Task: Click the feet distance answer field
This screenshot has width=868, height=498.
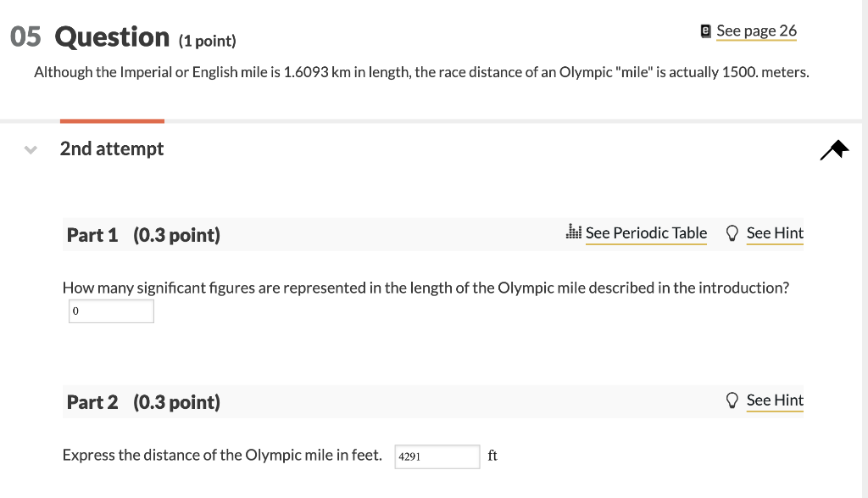Action: (437, 456)
